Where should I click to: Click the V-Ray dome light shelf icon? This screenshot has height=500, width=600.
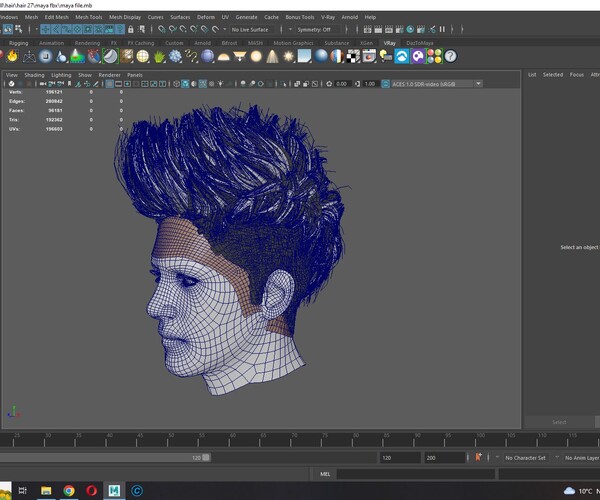point(223,57)
